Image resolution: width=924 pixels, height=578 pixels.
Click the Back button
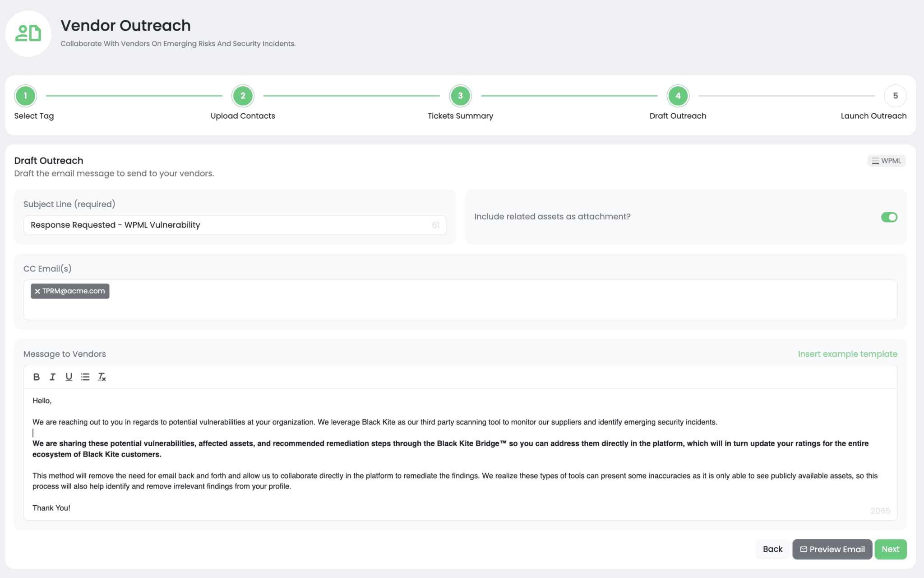coord(772,549)
